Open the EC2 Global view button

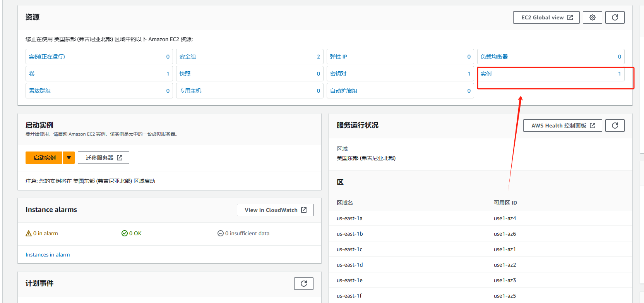546,17
